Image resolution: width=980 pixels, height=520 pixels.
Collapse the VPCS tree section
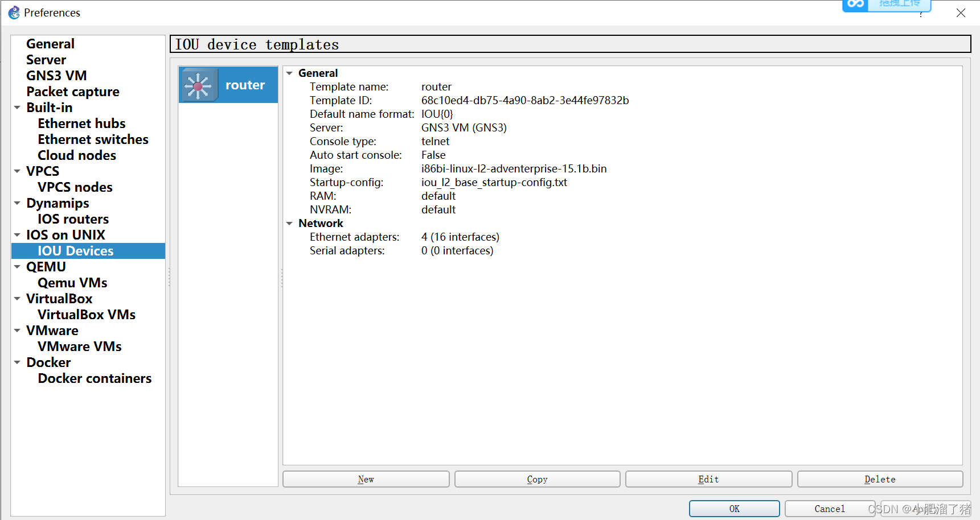click(x=17, y=171)
